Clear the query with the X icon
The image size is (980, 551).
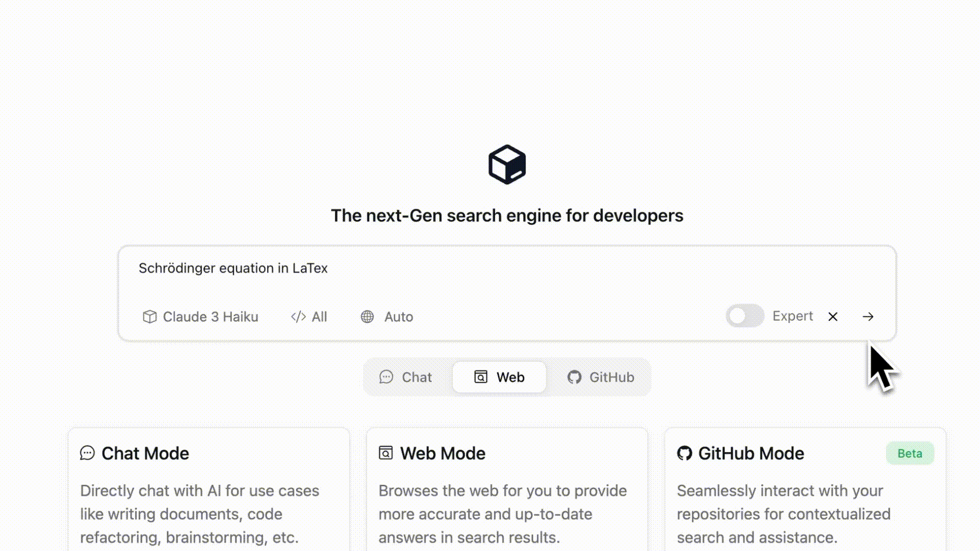pos(832,317)
